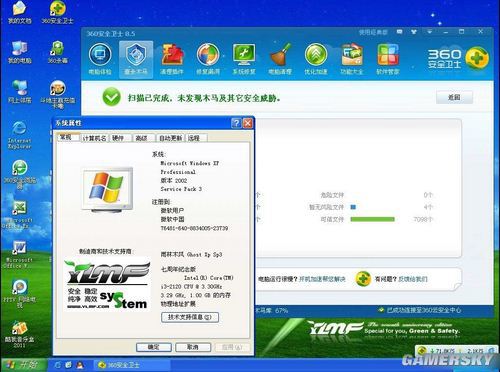Viewport: 500px width, 372px height.
Task: Click the green 可信文件 progress bar
Action: tap(372, 219)
